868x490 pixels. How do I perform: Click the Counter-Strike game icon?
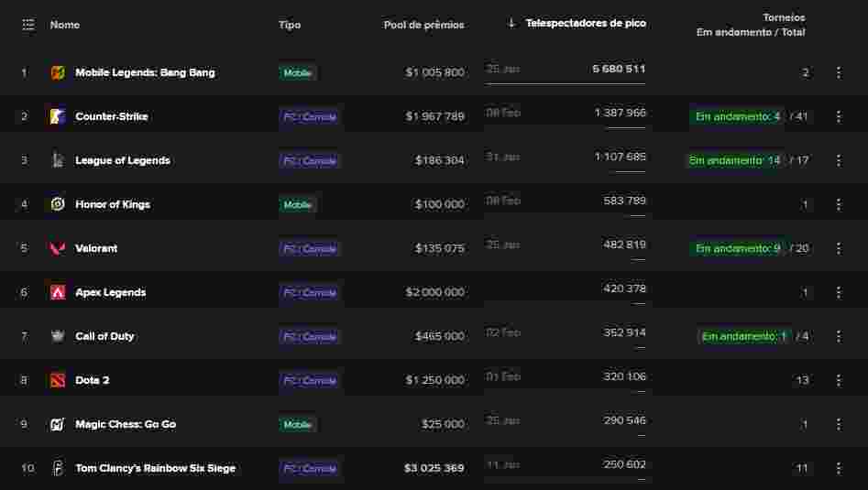coord(58,116)
